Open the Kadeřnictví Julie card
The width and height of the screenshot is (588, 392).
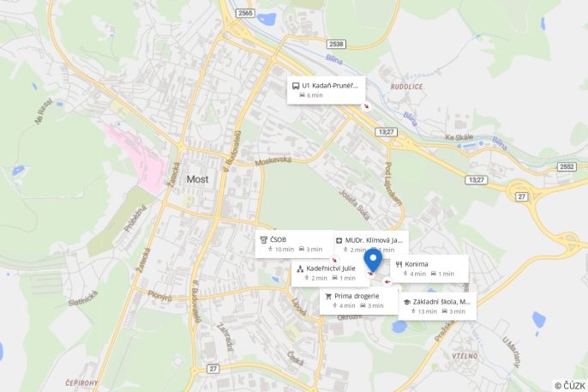coord(329,273)
